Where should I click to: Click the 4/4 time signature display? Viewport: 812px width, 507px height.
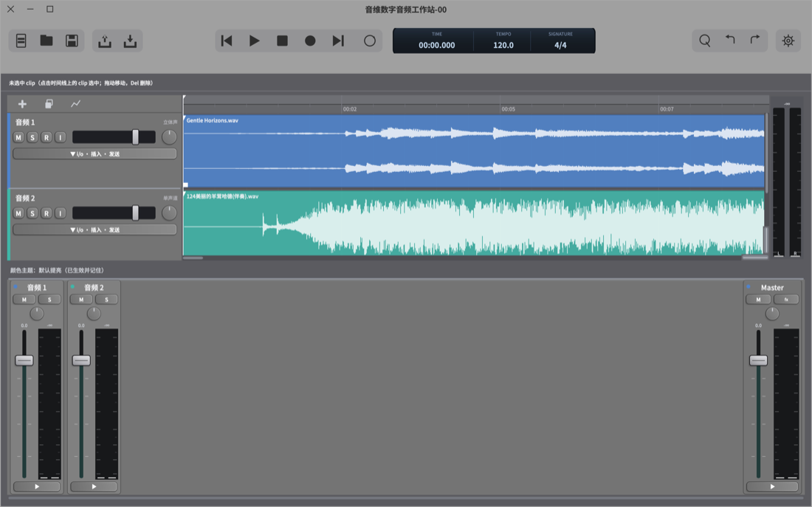click(x=560, y=45)
